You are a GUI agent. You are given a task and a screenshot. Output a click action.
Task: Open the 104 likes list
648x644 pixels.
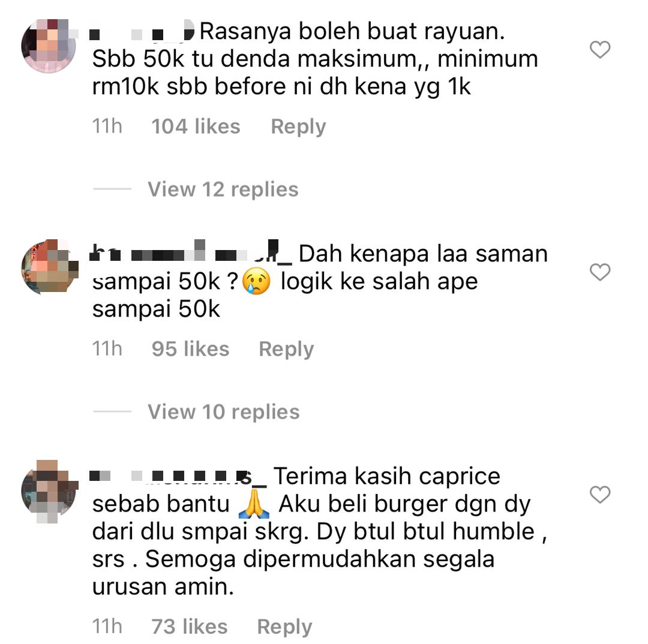[x=196, y=127]
